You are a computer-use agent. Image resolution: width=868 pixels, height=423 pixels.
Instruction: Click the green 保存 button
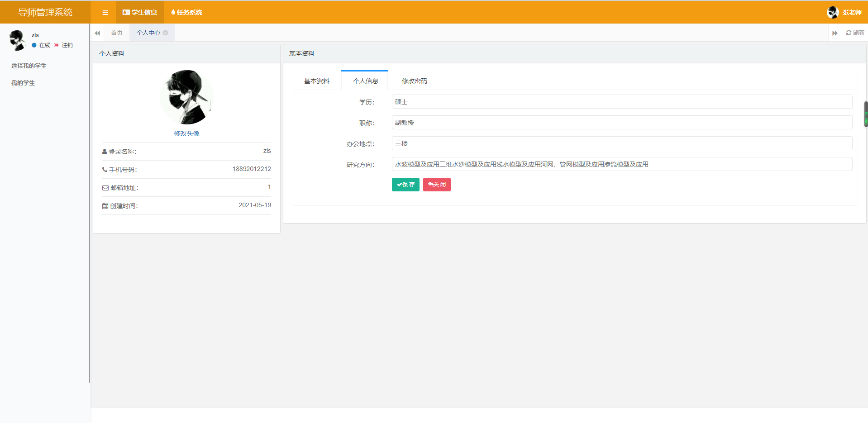click(405, 185)
